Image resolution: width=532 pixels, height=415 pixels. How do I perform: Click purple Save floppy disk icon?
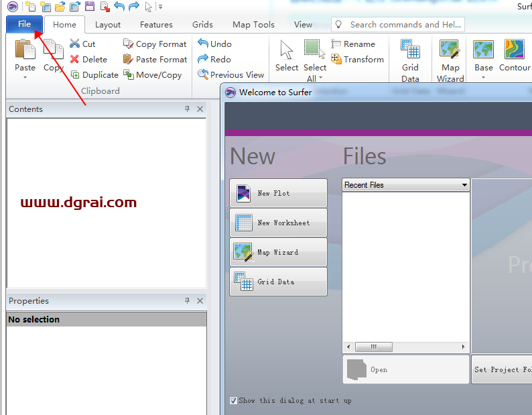90,6
